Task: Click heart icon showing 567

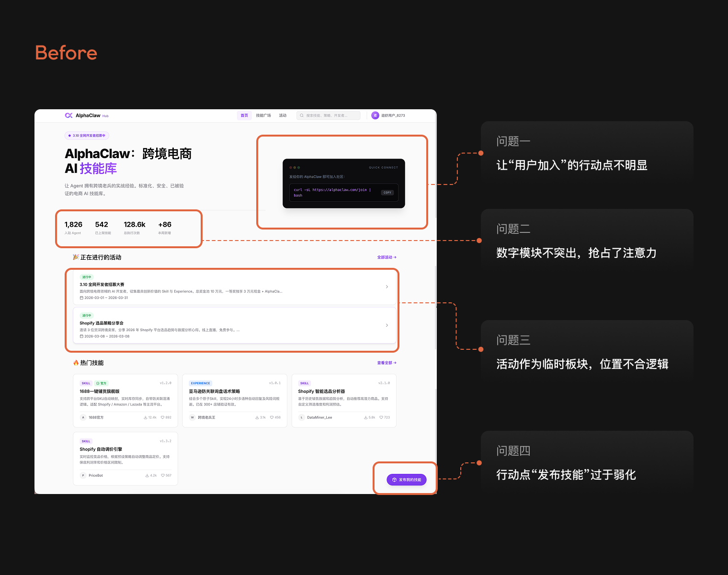Action: tap(163, 475)
